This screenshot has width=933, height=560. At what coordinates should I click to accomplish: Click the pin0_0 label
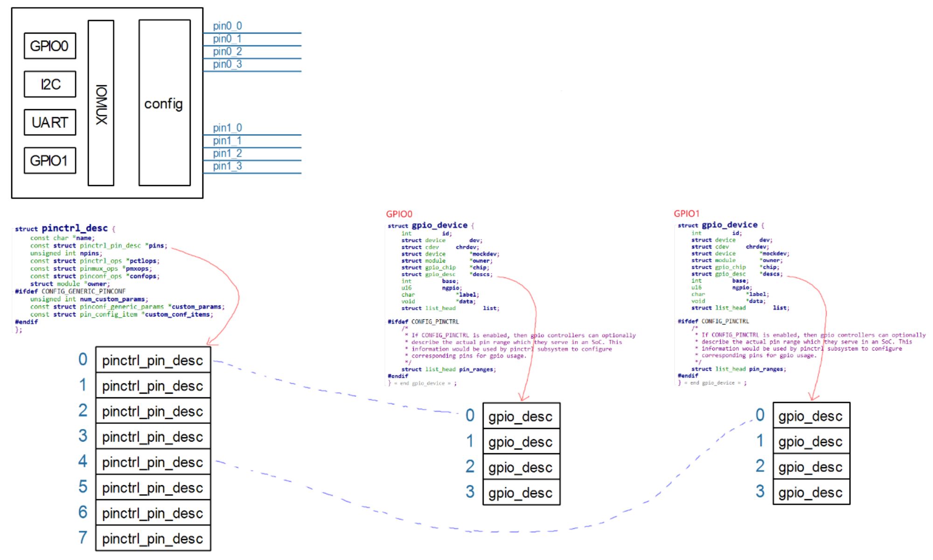click(x=227, y=26)
